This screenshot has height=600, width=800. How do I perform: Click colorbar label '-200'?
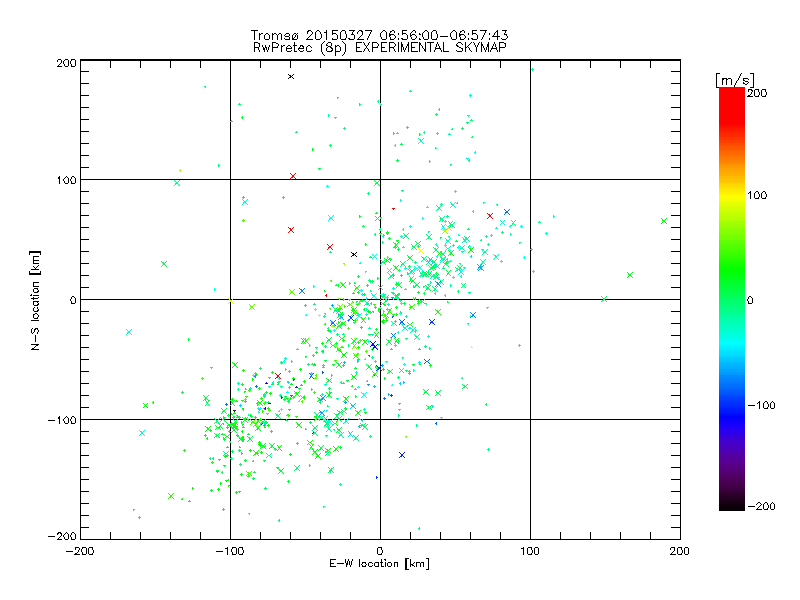click(x=761, y=506)
